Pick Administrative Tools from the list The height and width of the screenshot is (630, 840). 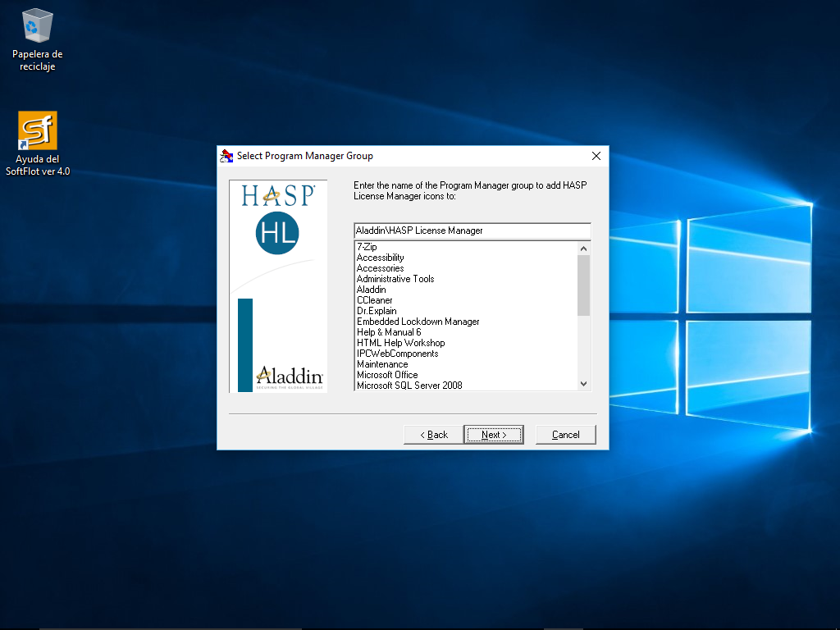coord(395,279)
